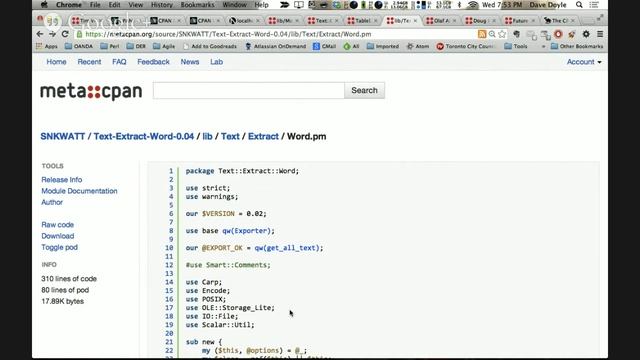Viewport: 640px width, 360px height.
Task: Open the Chrome menu in the menu bar
Action: (69, 5)
